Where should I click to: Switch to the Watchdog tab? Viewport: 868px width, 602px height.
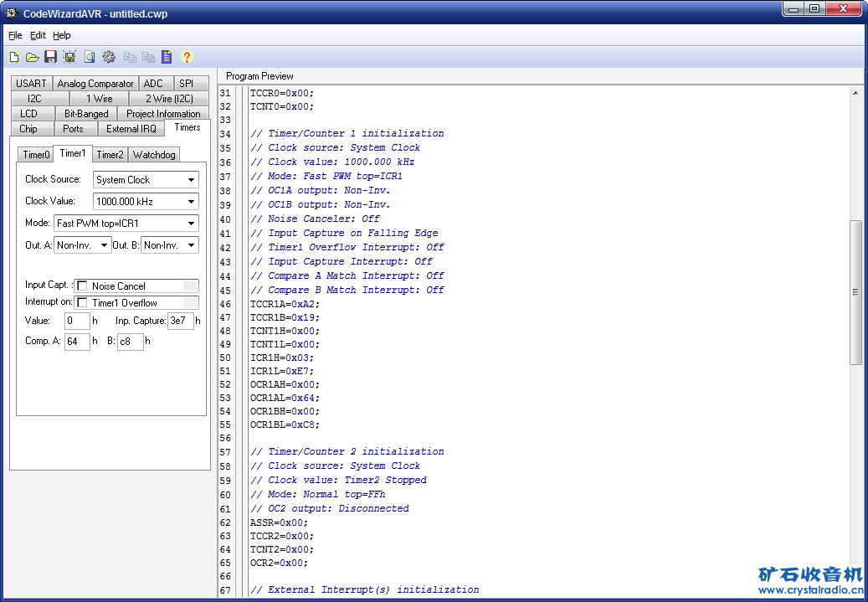154,155
